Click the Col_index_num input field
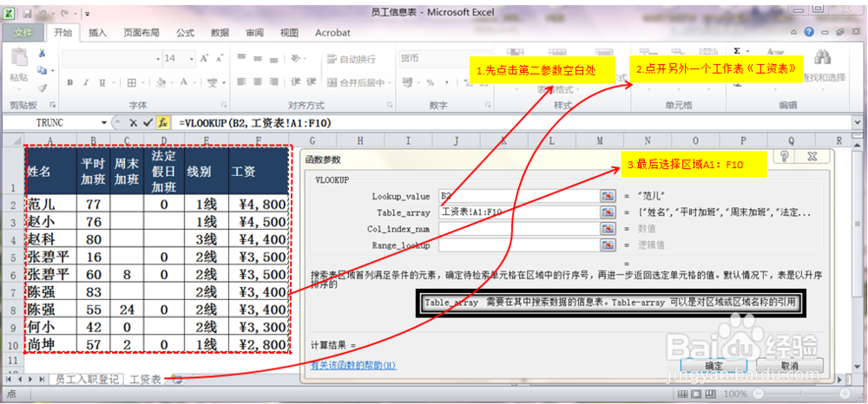868x404 pixels. pos(519,229)
